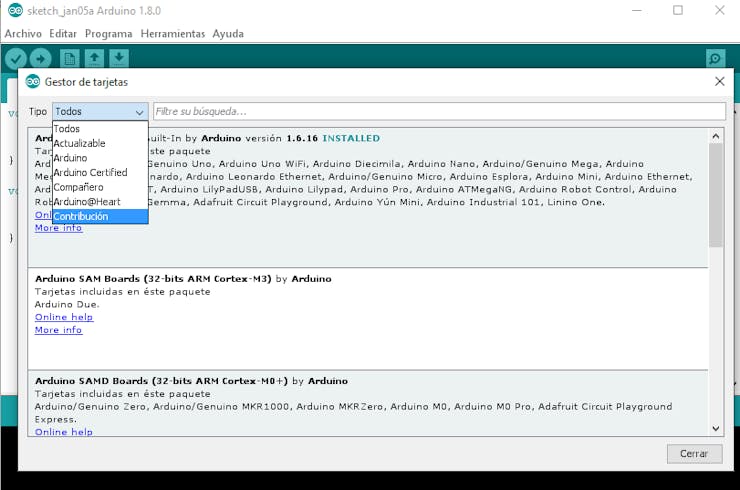Select Arduino@Heart option
This screenshot has height=490, width=740.
tap(100, 202)
